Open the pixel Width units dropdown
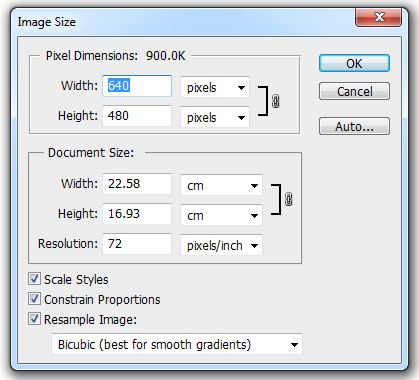Image resolution: width=419 pixels, height=380 pixels. point(215,87)
